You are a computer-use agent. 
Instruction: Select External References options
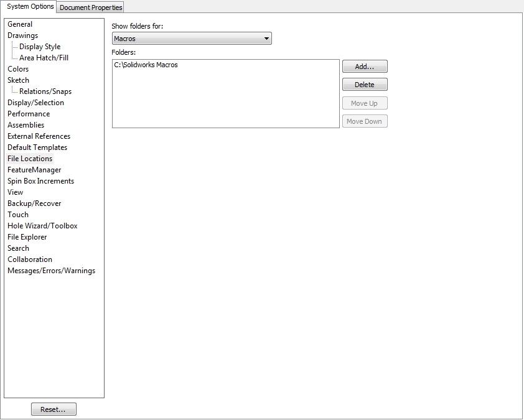coord(39,136)
